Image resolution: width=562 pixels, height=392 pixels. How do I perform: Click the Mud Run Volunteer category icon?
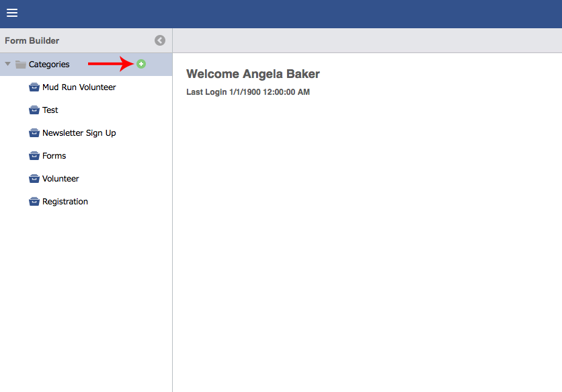coord(34,87)
